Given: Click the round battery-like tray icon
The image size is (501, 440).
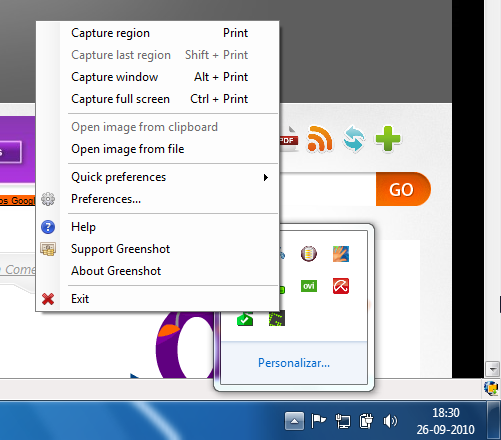Looking at the screenshot, I should (309, 254).
